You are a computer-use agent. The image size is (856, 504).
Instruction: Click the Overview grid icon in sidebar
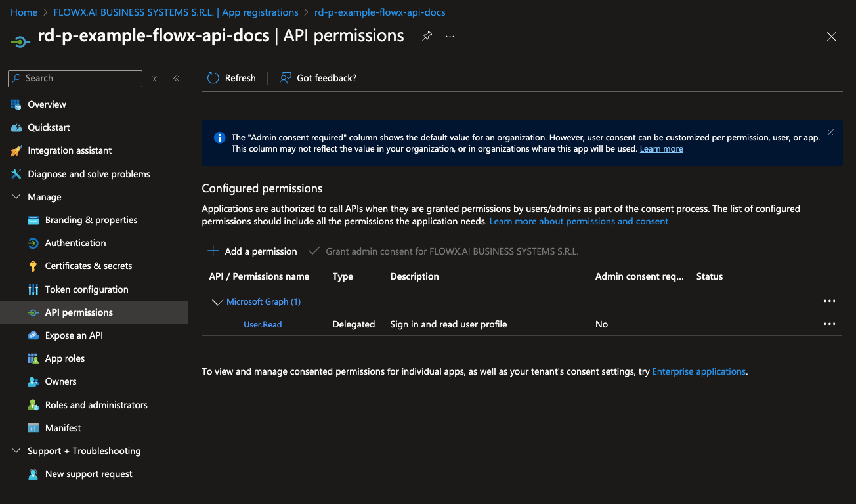point(16,104)
